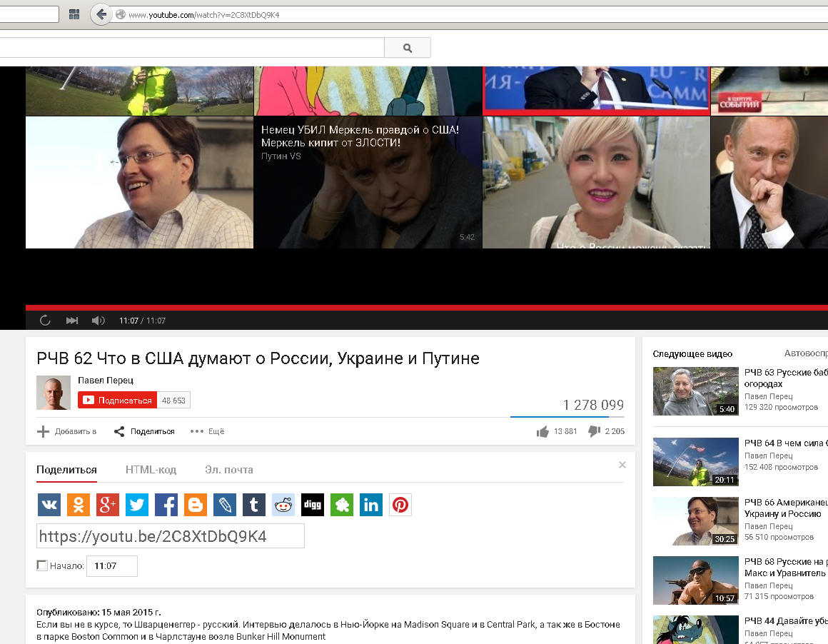Share on Facebook icon
The image size is (828, 644).
pos(166,505)
